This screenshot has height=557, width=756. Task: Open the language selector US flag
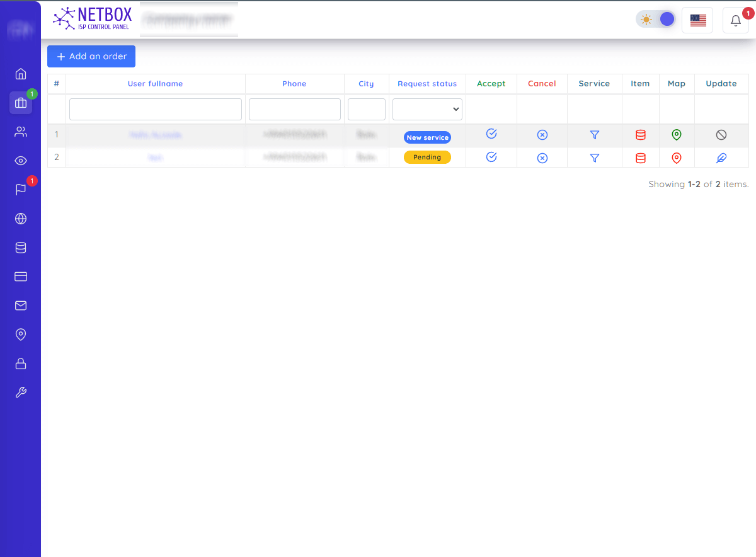(x=697, y=20)
